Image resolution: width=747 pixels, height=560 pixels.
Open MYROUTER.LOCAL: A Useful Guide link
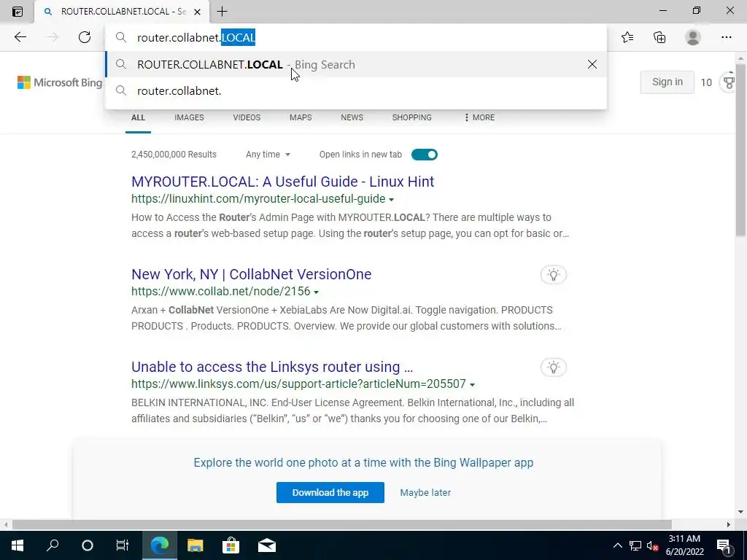(283, 182)
